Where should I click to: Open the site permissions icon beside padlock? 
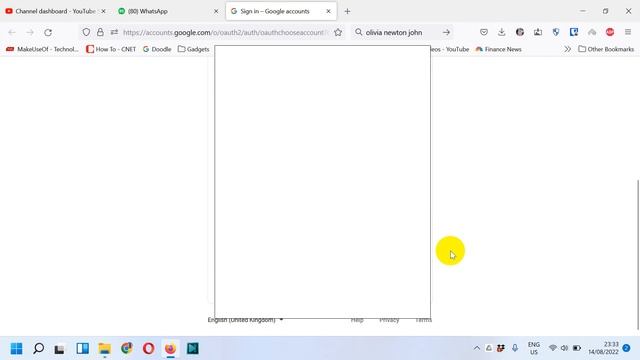click(x=114, y=32)
